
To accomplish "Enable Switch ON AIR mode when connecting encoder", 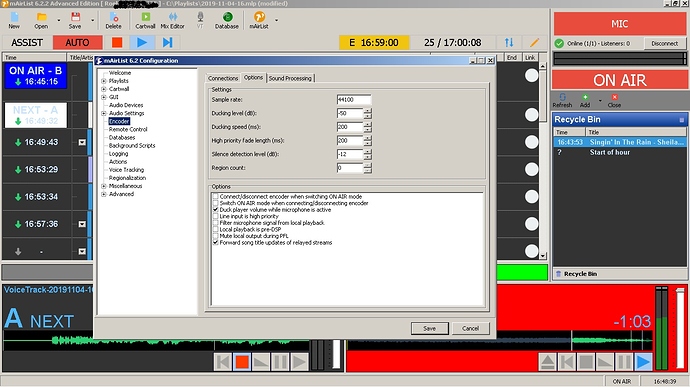I will (216, 203).
